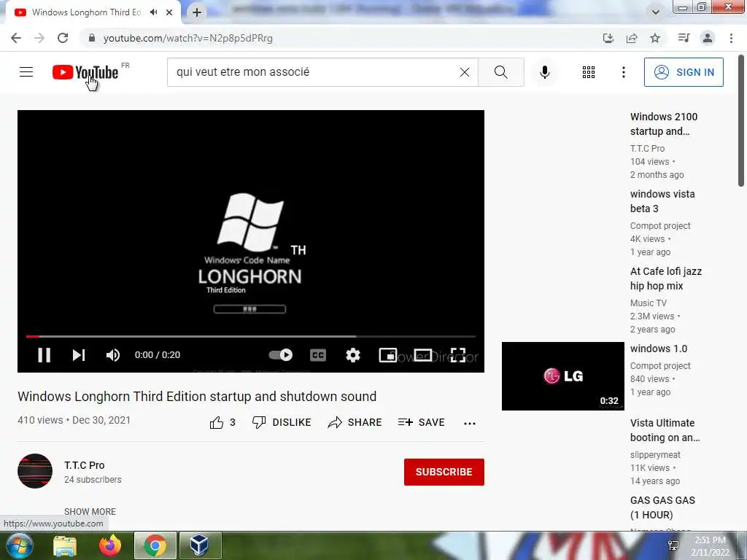The height and width of the screenshot is (560, 747).
Task: Open more actions ellipsis under video
Action: click(470, 423)
